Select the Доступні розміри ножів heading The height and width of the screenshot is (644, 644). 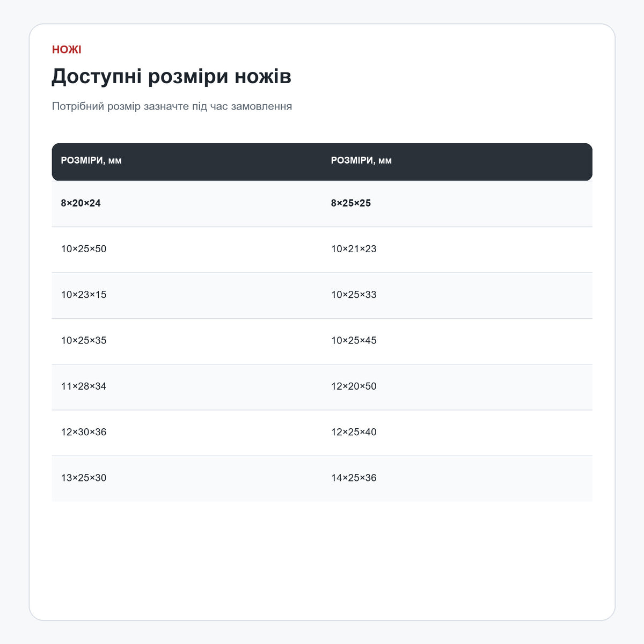[x=172, y=76]
